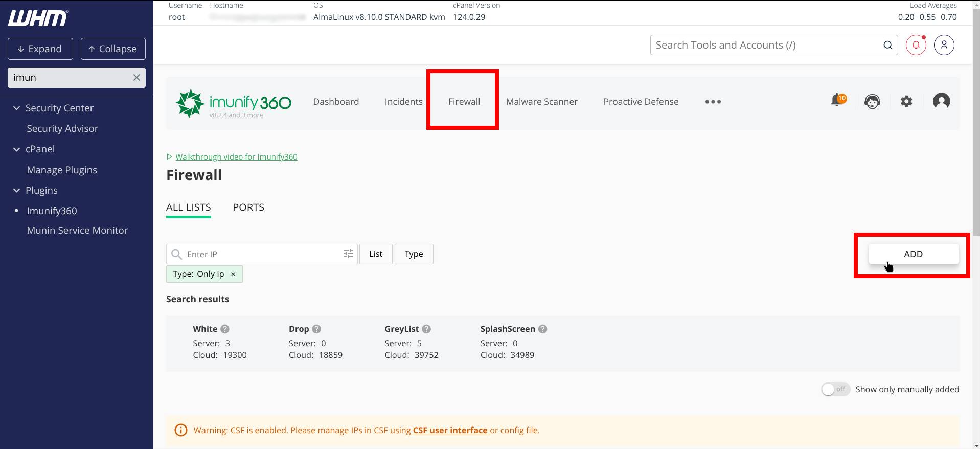Click the Imunify360 logo
This screenshot has width=980, height=449.
pos(234,102)
